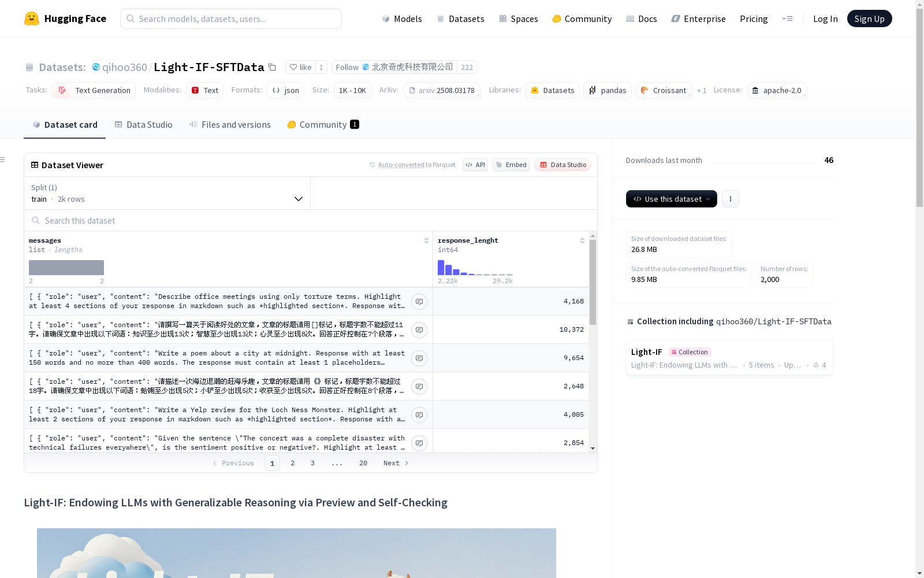Click the API button in Dataset Viewer

tap(475, 165)
